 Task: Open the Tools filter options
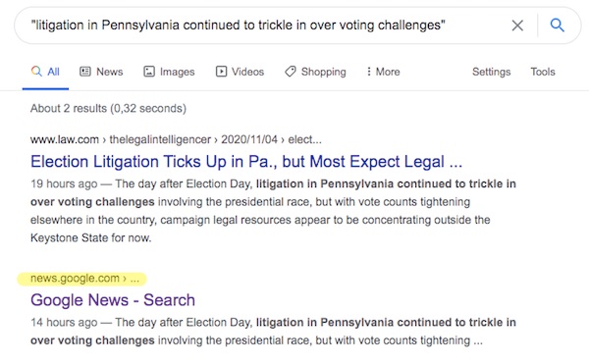point(543,72)
